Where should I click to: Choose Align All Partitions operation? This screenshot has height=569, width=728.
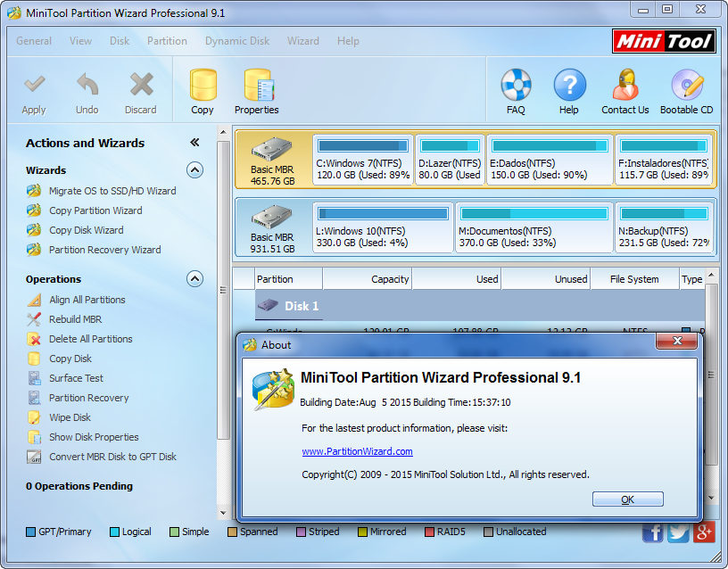[x=87, y=300]
